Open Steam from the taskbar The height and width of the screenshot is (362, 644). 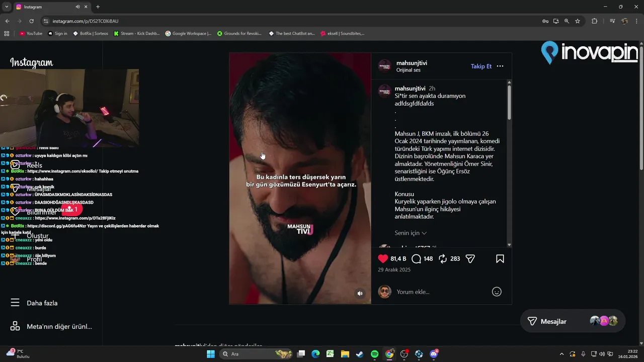(x=360, y=354)
